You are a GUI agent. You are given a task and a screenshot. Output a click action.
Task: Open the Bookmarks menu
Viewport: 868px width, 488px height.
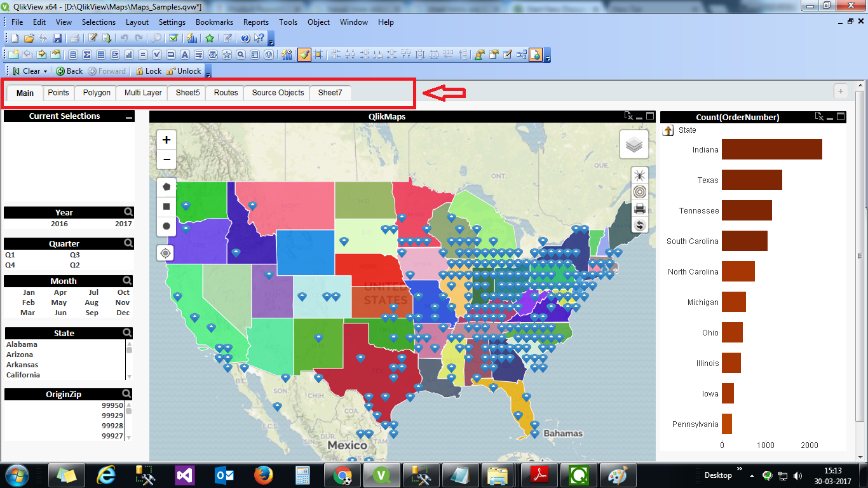pos(214,22)
